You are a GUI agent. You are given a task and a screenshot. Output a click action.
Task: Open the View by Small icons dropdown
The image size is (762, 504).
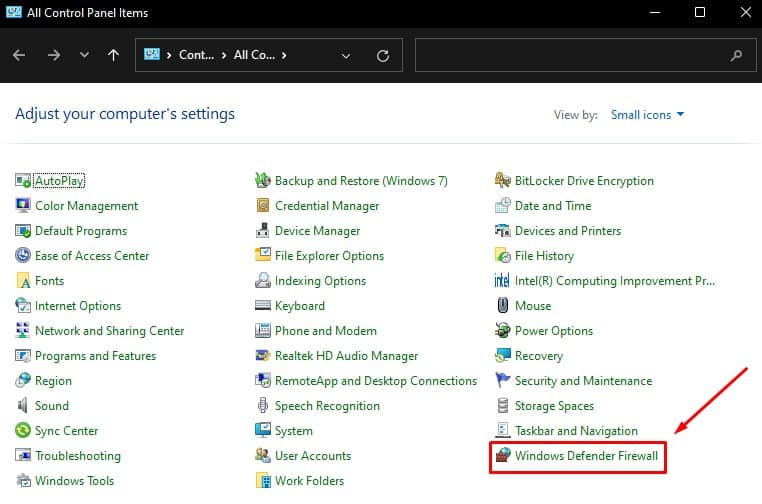647,115
